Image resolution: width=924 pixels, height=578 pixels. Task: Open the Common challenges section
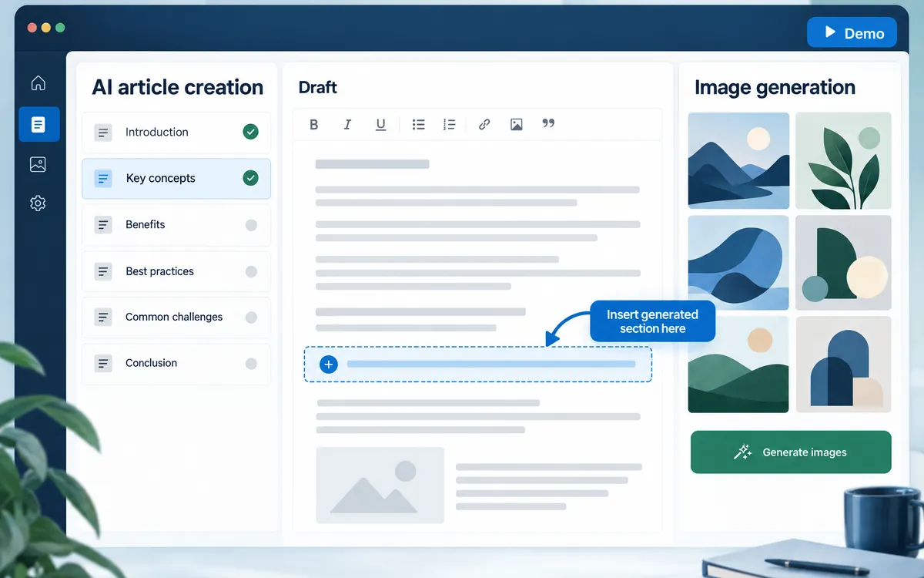pos(176,317)
